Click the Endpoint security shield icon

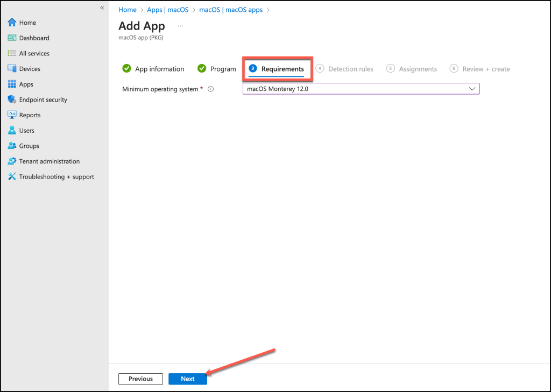(x=12, y=99)
